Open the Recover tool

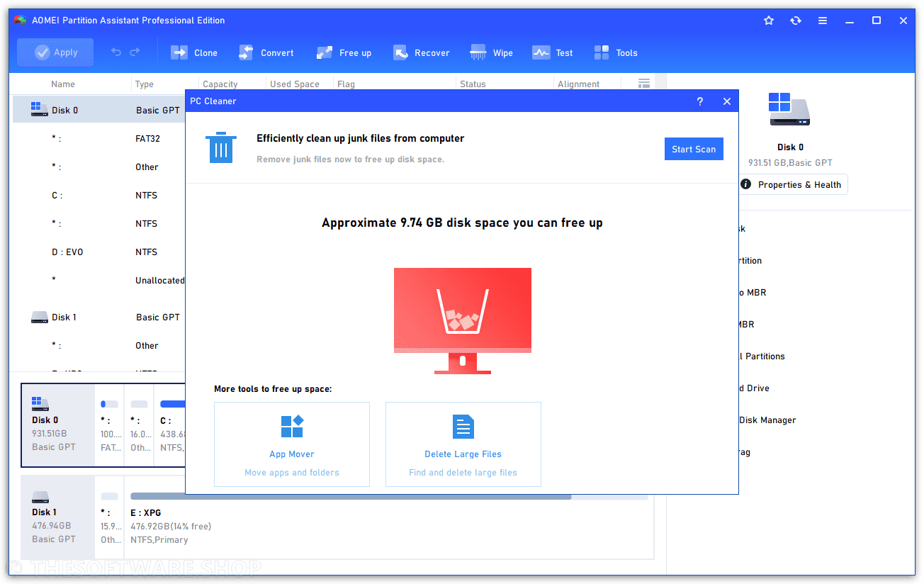[422, 52]
